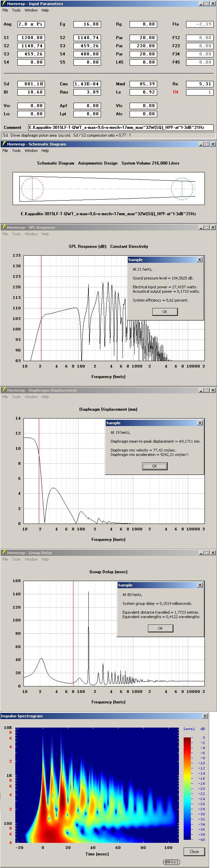The image size is (217, 868).
Task: Open Help menu in Schematic Diagram window
Action: tap(45, 151)
